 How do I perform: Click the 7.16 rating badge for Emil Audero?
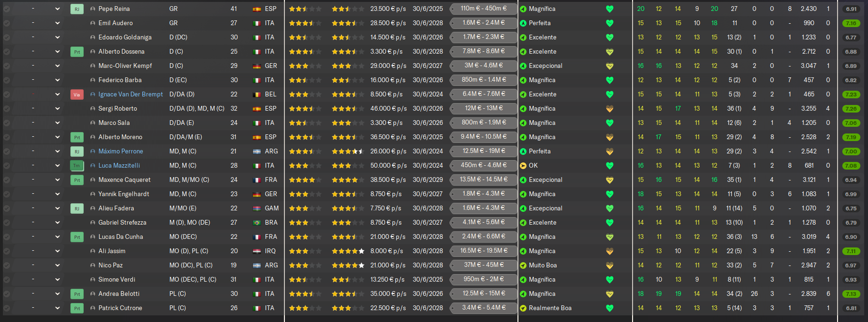[x=851, y=23]
